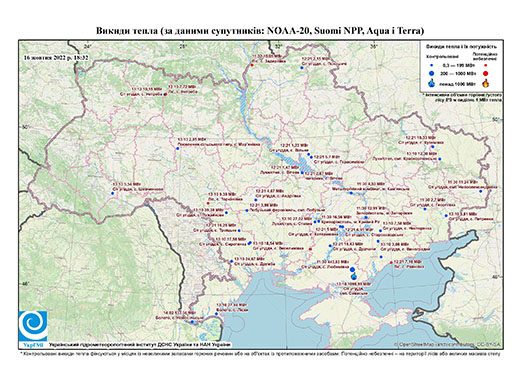This screenshot has width=520, height=368.
Task: Click the blue marker labeled 2,95 MW
Action: 177,149
